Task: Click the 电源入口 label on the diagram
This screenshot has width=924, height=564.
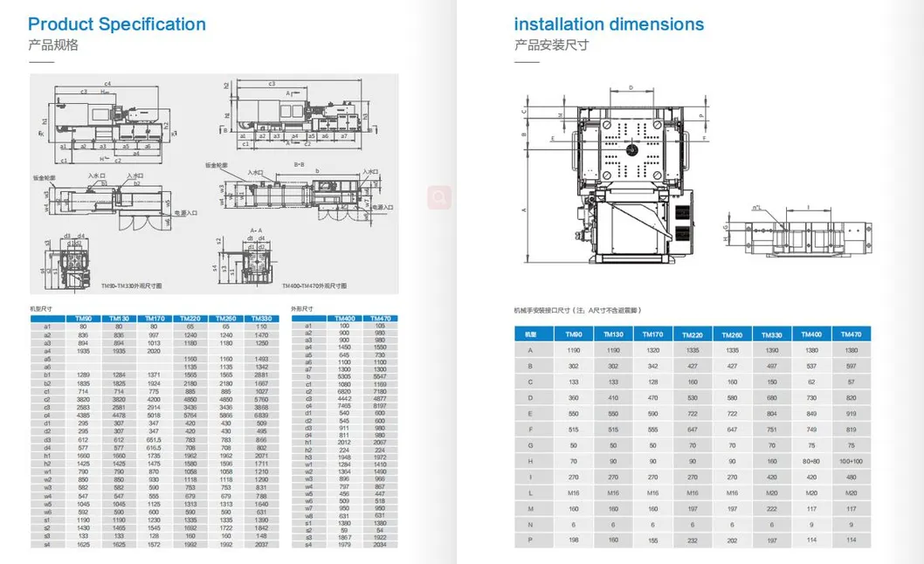Action: pos(186,211)
